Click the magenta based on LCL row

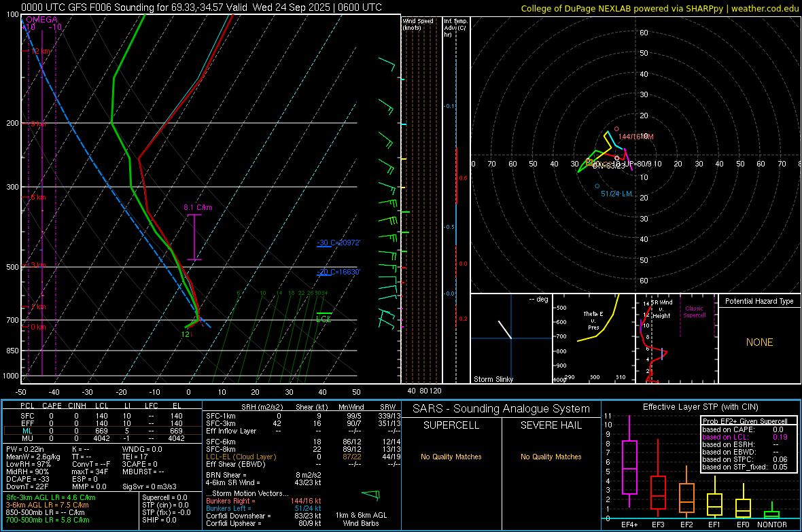pyautogui.click(x=745, y=437)
